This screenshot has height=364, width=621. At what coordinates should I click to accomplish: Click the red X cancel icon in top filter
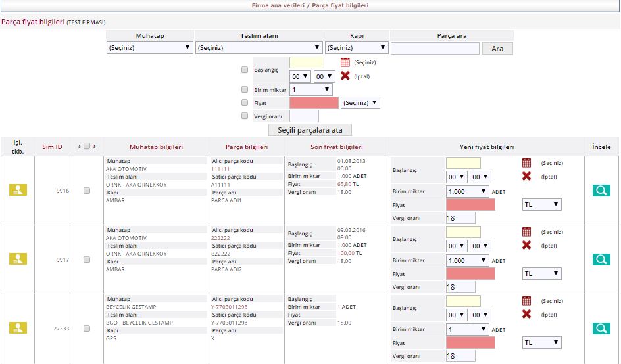click(345, 76)
